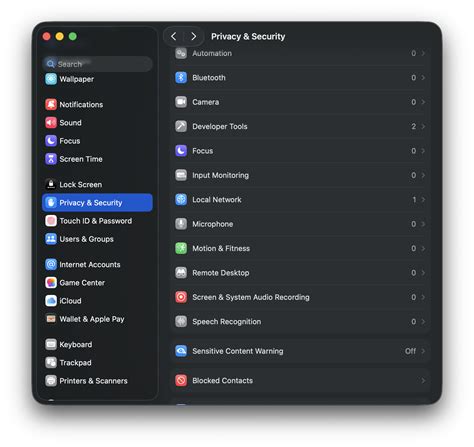Screen dimensions: 474x447
Task: Expand Local Network row chevron
Action: click(423, 199)
